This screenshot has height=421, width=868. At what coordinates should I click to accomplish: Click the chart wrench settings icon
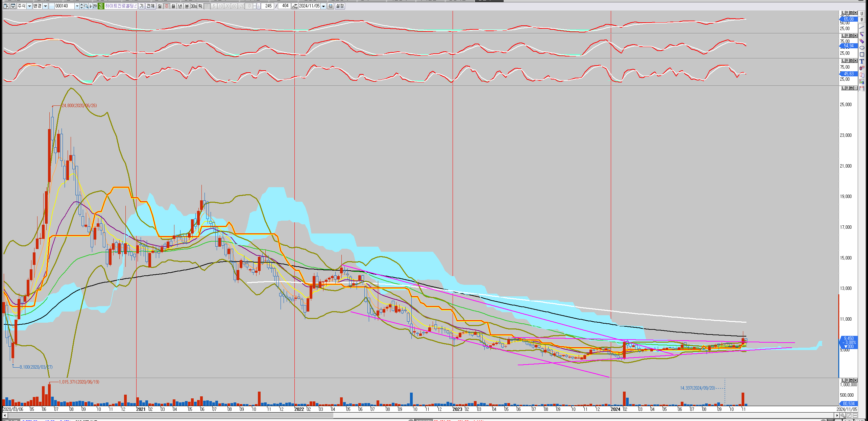click(x=843, y=416)
